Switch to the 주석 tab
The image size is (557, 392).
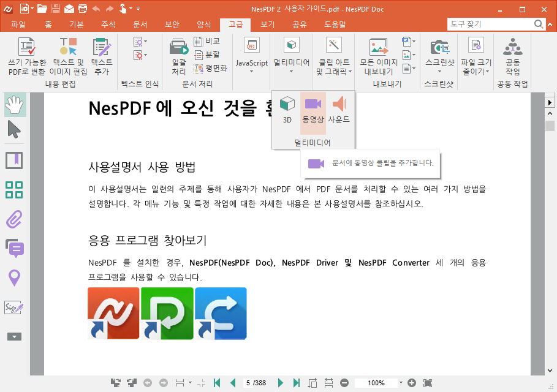click(x=108, y=24)
